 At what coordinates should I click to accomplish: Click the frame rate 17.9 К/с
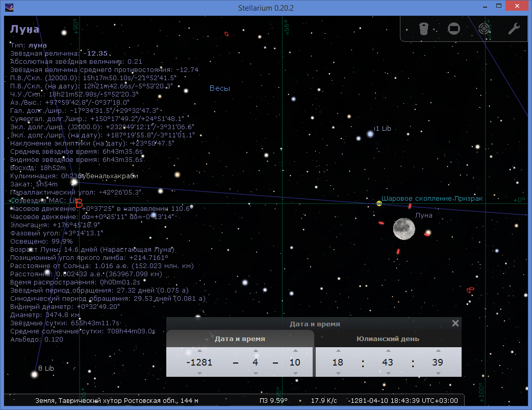[x=324, y=400]
